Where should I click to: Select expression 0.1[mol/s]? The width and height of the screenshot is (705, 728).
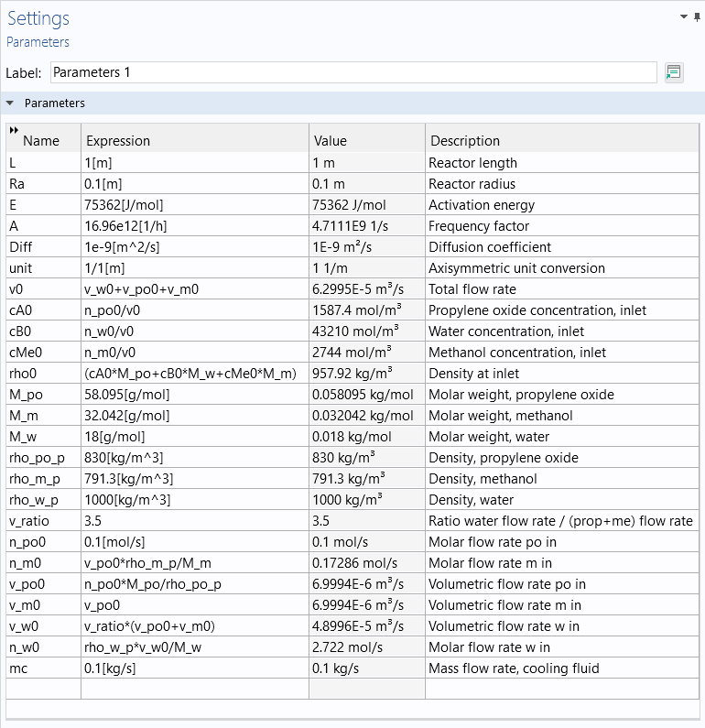(x=195, y=542)
